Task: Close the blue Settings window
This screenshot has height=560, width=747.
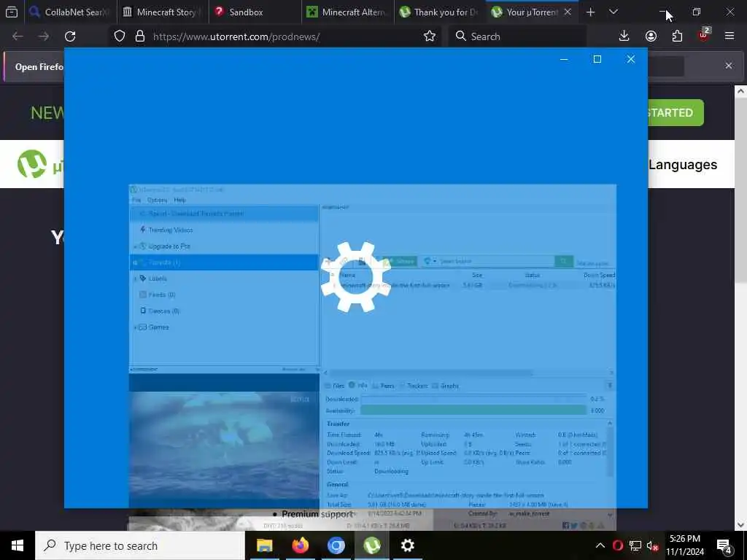Action: [631, 59]
